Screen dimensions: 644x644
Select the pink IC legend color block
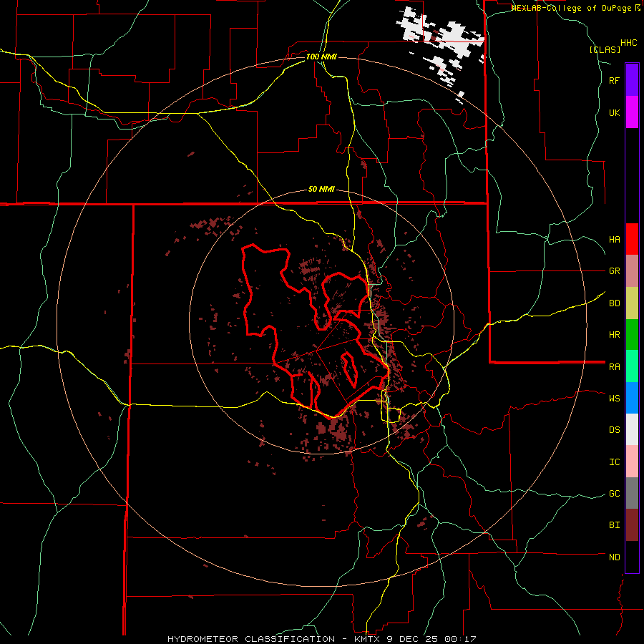click(632, 462)
